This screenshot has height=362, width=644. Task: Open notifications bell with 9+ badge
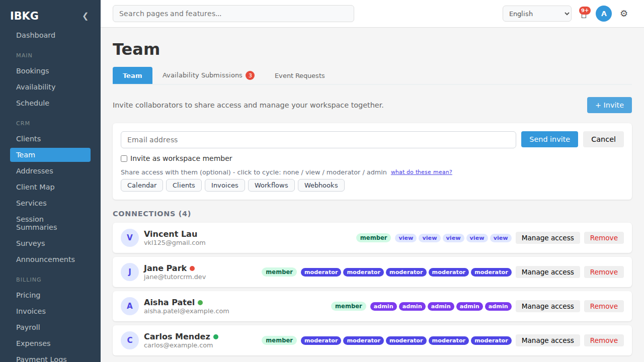(x=584, y=14)
